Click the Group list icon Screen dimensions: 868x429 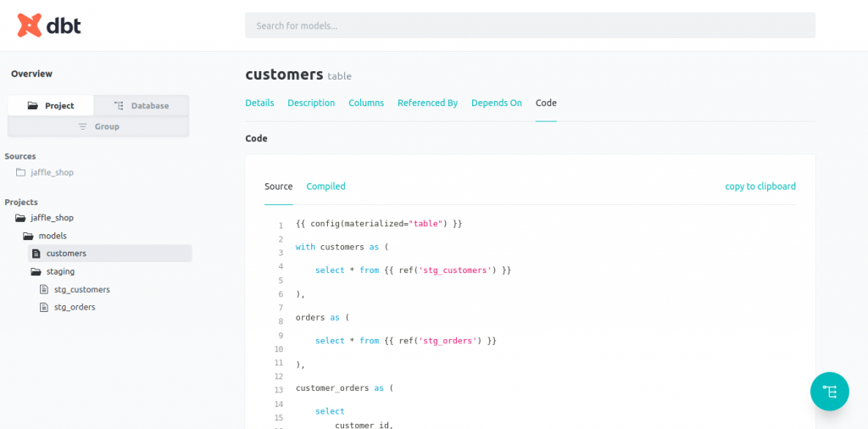(82, 126)
